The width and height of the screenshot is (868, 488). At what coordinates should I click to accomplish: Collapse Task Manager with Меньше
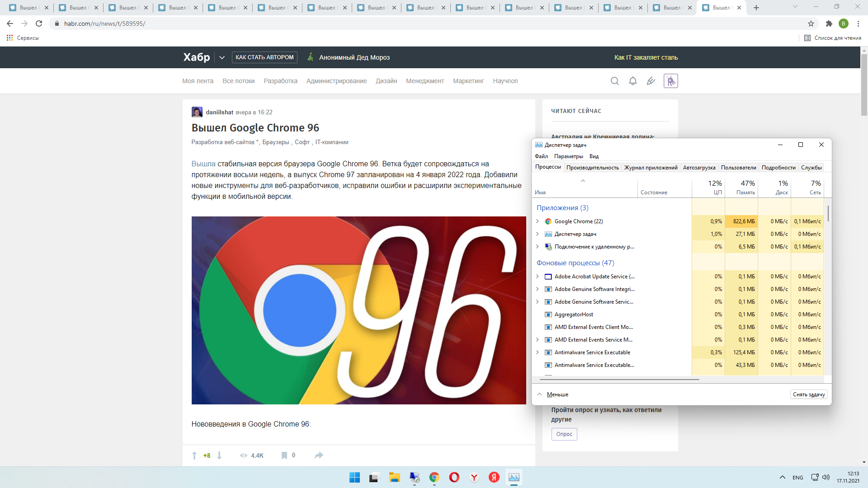[x=557, y=394]
